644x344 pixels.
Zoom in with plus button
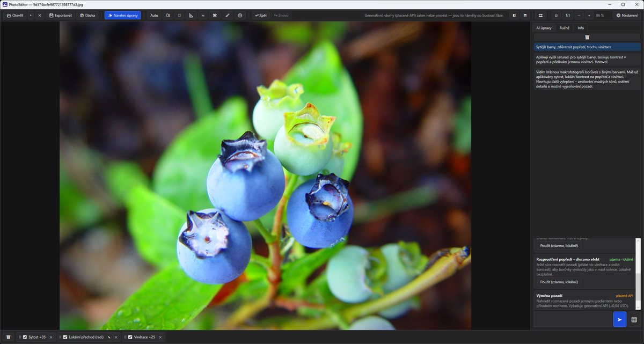pos(589,16)
